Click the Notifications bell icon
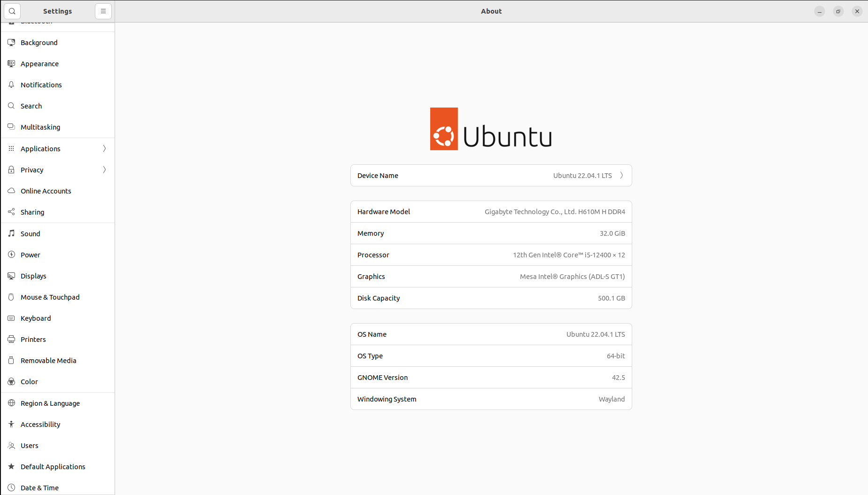 click(11, 85)
